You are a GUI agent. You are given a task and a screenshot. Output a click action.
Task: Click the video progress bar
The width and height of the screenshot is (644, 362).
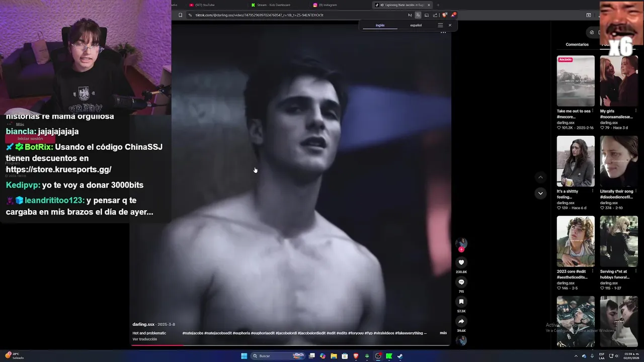click(291, 345)
